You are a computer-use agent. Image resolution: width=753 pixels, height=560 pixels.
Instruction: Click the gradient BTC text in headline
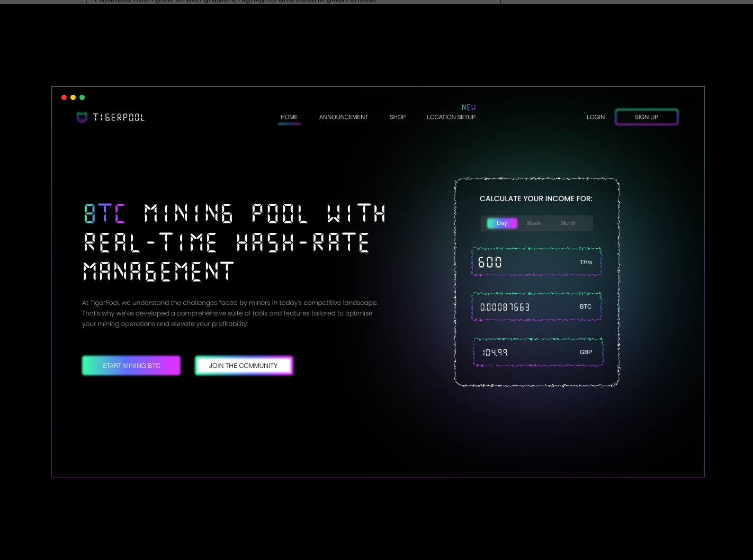tap(105, 213)
